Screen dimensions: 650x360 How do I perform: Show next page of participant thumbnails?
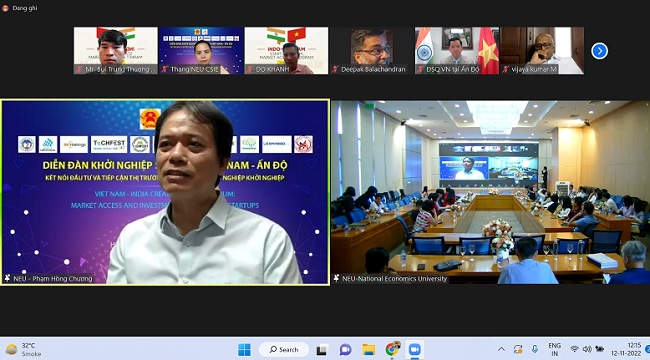pyautogui.click(x=599, y=51)
